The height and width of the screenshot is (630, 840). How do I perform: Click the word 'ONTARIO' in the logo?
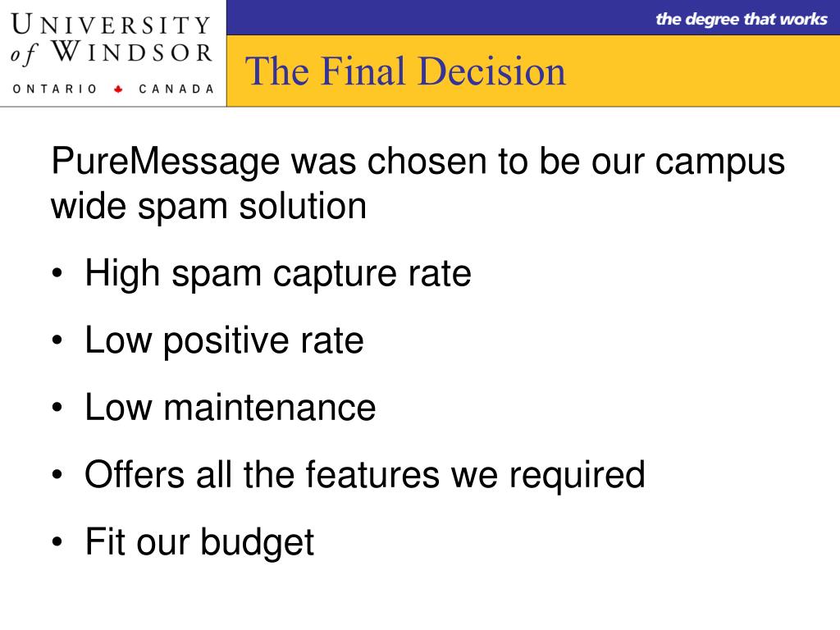(x=55, y=89)
